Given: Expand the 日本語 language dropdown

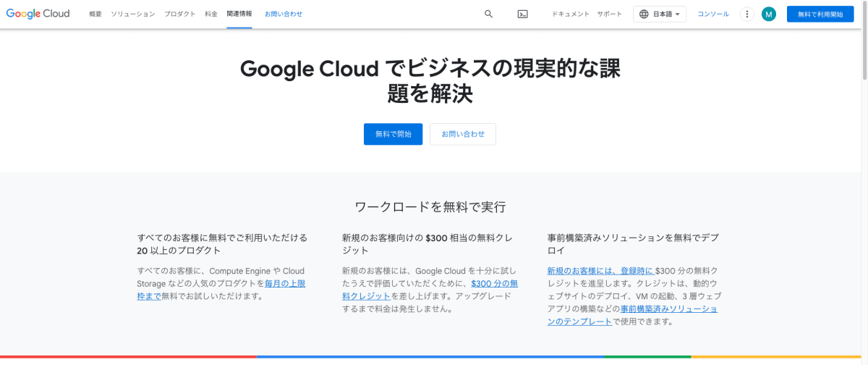Looking at the screenshot, I should [660, 14].
